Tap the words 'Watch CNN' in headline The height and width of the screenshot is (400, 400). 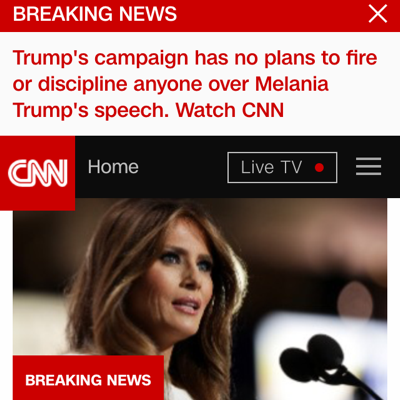coord(230,110)
